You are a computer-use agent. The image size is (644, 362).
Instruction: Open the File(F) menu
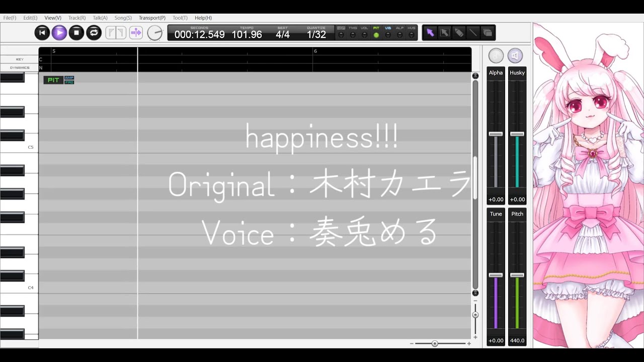click(x=10, y=18)
